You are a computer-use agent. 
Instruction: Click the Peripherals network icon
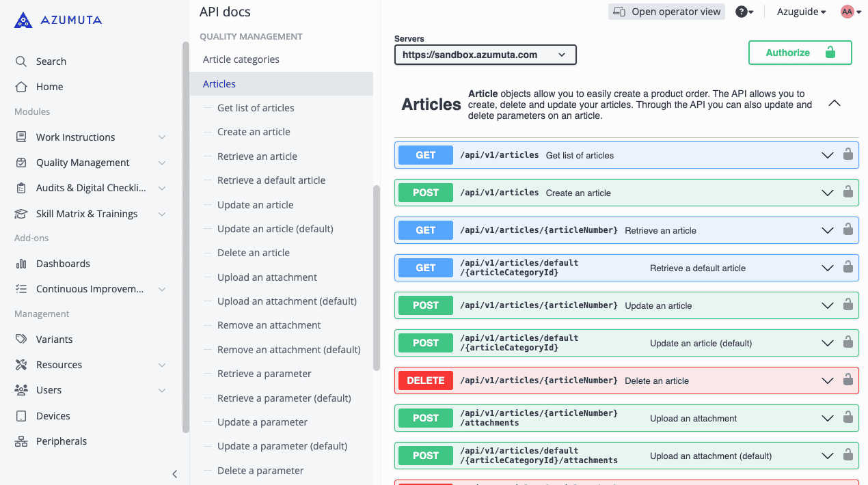[x=21, y=441]
